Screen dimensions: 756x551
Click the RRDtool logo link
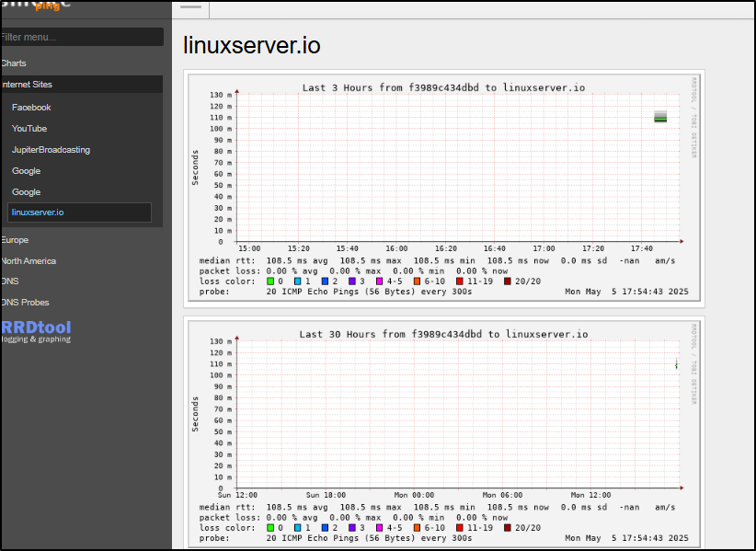point(36,331)
